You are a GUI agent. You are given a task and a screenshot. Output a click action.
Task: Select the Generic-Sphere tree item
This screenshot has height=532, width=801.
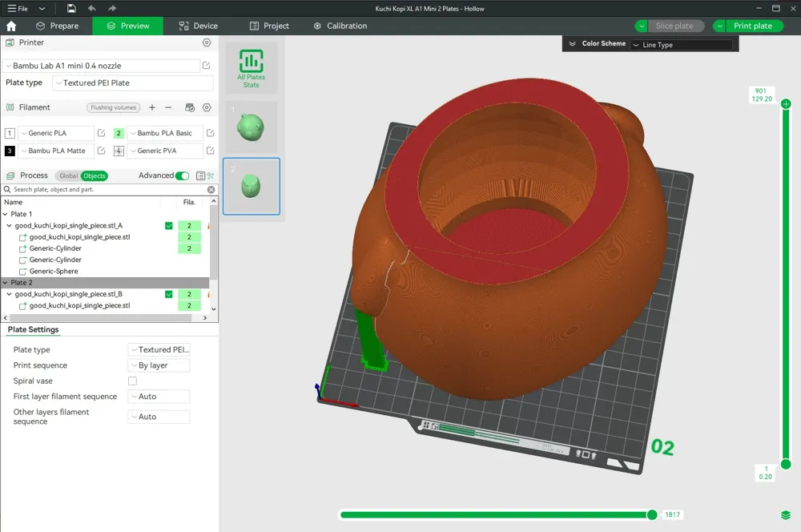pyautogui.click(x=54, y=272)
